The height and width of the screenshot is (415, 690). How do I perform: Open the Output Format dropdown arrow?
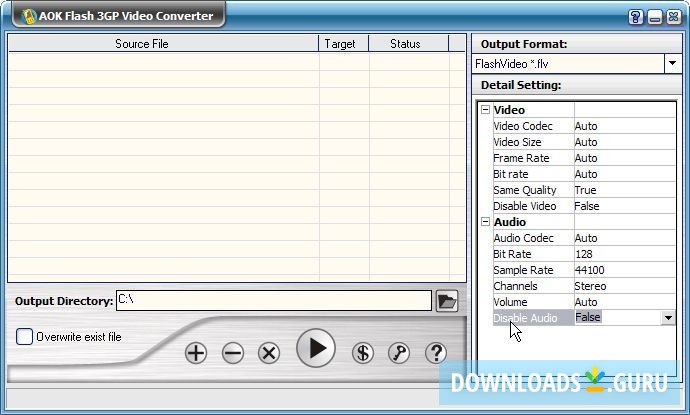pyautogui.click(x=672, y=64)
